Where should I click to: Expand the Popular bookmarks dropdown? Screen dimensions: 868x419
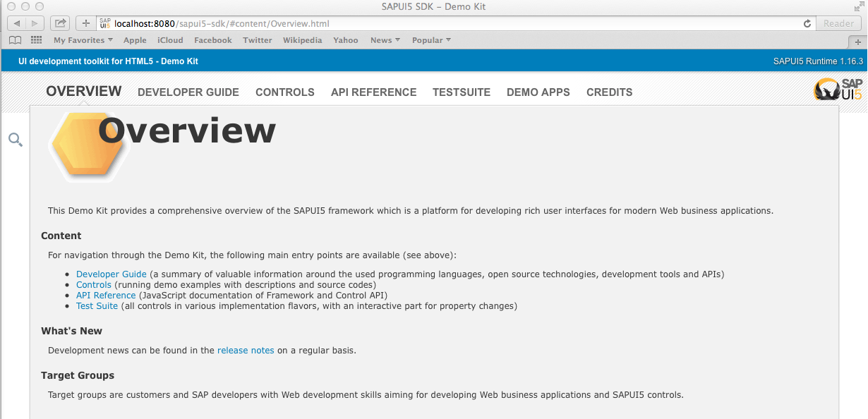pos(432,40)
